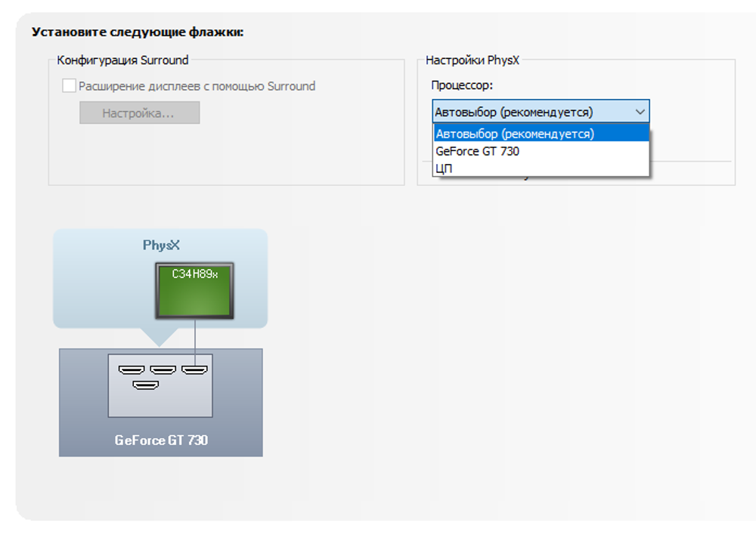Click the first display port icon

[x=132, y=369]
